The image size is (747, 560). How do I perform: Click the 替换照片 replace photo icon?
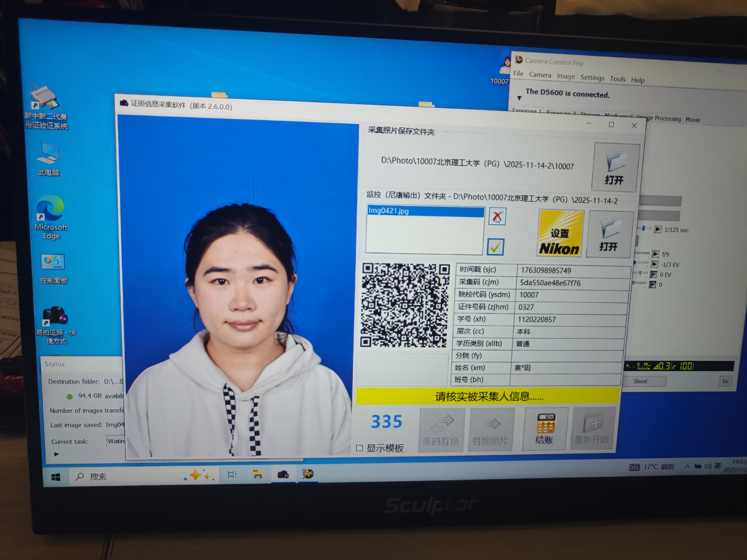pos(491,429)
